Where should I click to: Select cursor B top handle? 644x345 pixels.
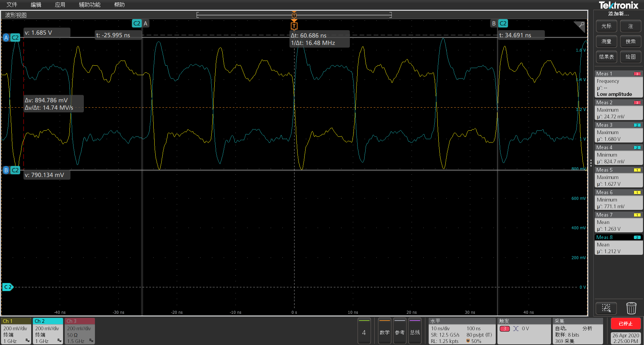click(x=499, y=23)
